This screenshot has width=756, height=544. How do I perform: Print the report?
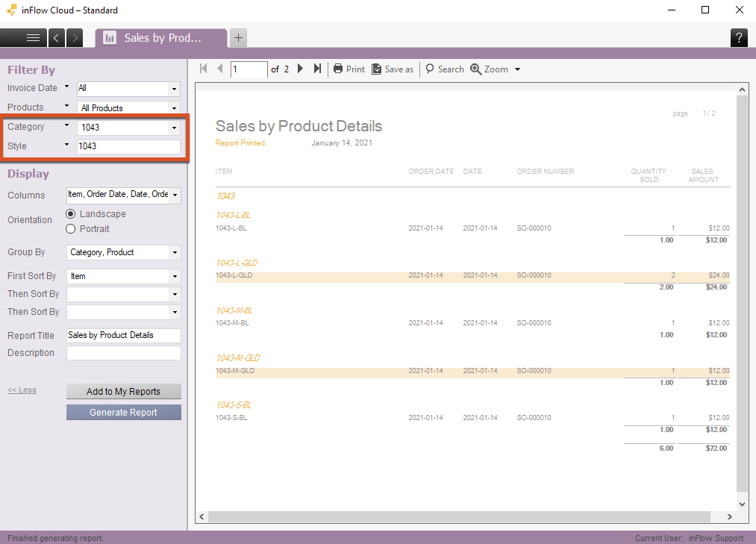coord(349,69)
